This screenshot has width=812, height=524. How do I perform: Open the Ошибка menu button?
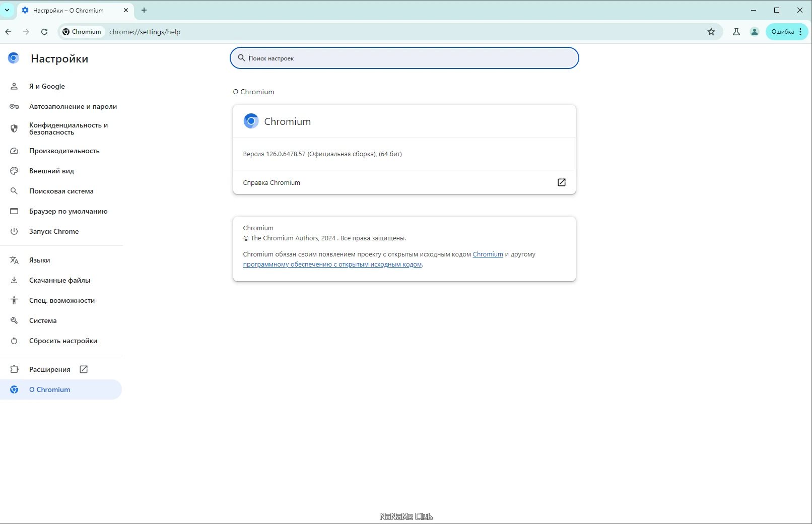(787, 32)
